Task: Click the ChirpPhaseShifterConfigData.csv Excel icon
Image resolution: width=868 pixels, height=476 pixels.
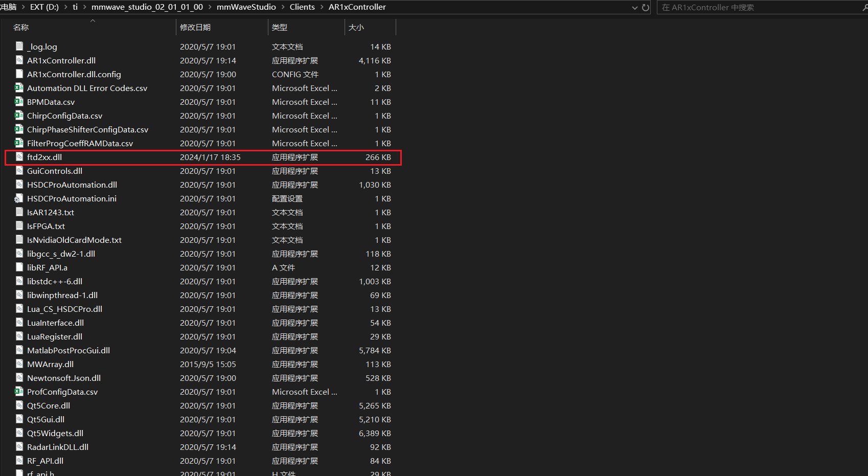Action: pos(19,129)
